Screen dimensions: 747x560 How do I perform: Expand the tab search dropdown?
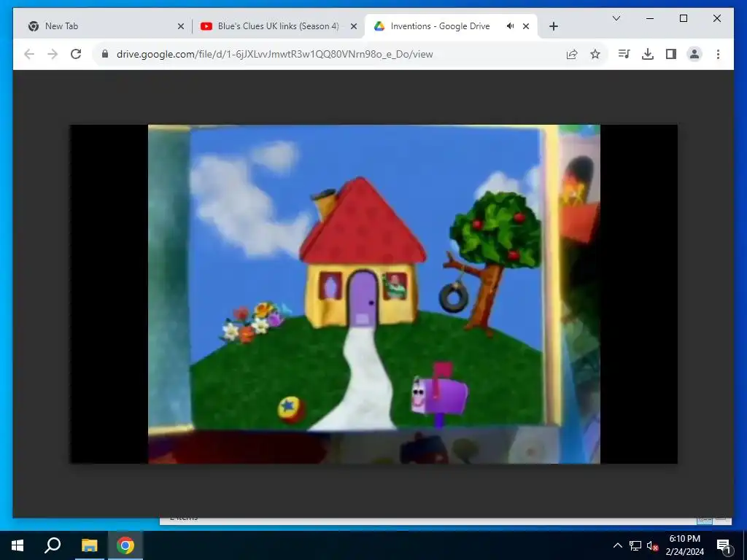616,18
